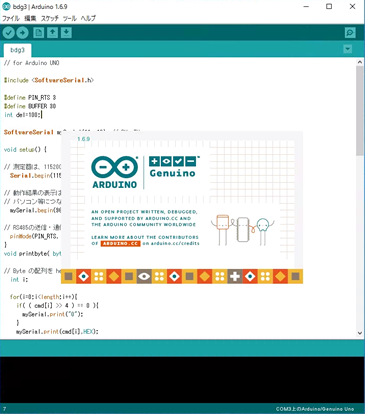Open the スケッチ menu

[50, 18]
